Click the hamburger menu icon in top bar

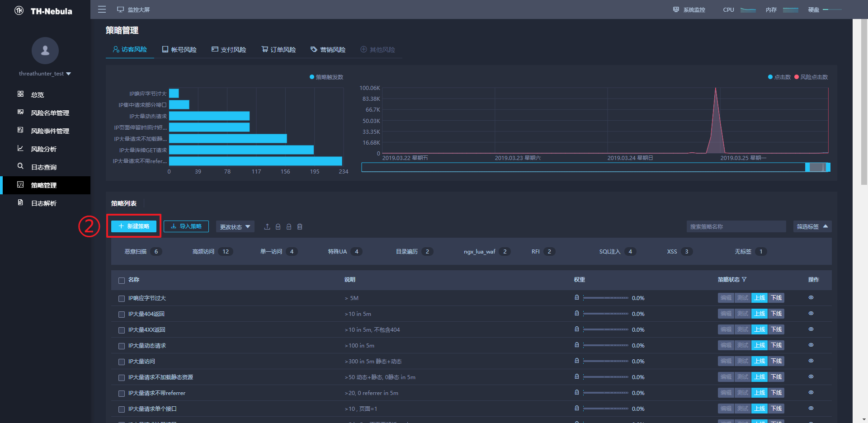pyautogui.click(x=102, y=9)
